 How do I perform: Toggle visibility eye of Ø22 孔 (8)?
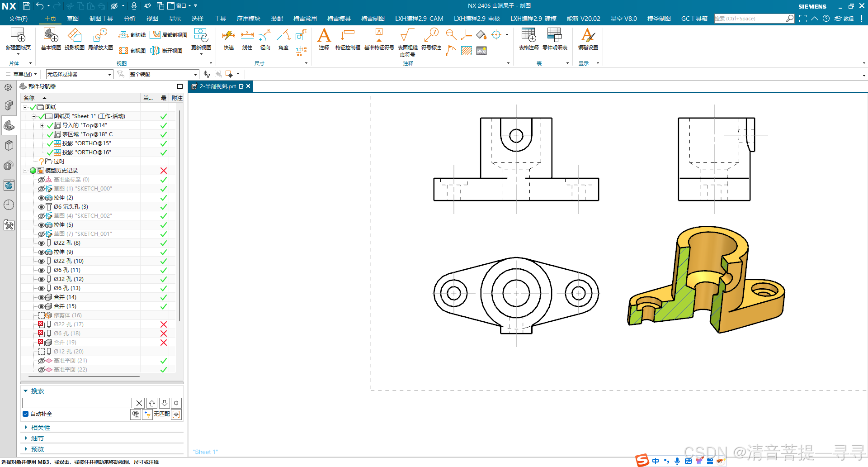pyautogui.click(x=41, y=243)
